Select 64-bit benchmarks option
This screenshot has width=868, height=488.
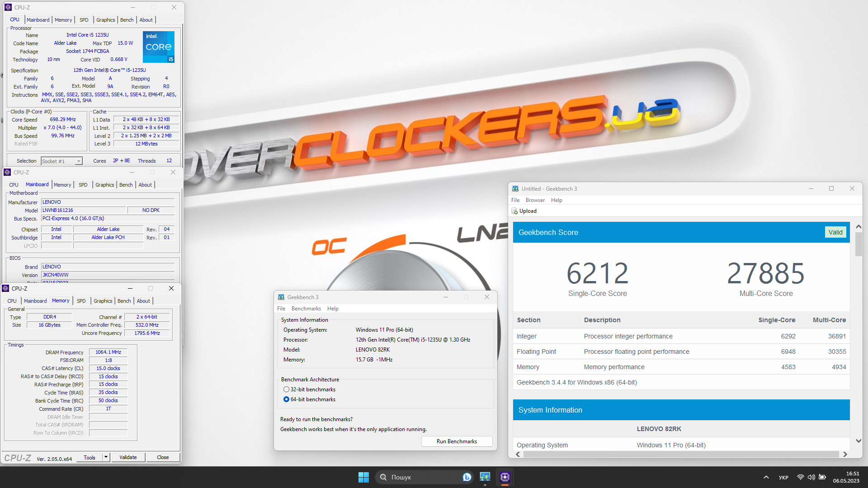click(286, 399)
